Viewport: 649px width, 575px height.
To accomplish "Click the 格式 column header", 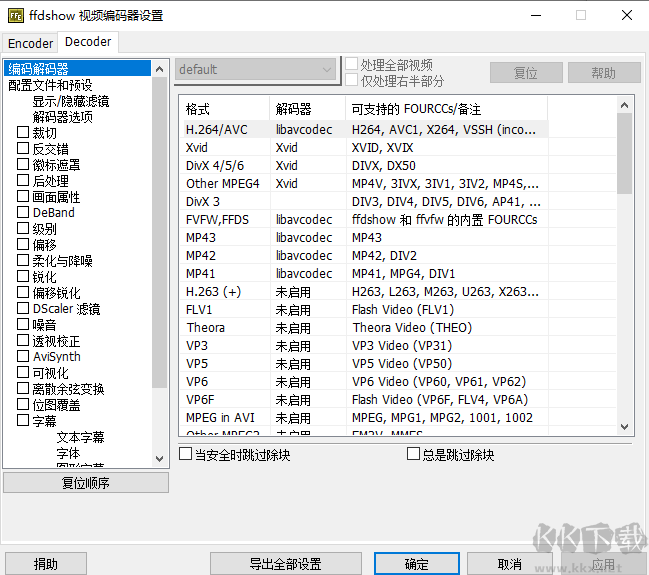I will coord(198,109).
